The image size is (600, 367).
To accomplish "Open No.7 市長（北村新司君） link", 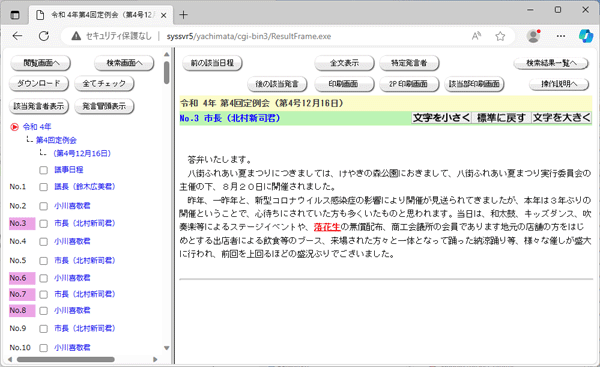I will coord(85,294).
